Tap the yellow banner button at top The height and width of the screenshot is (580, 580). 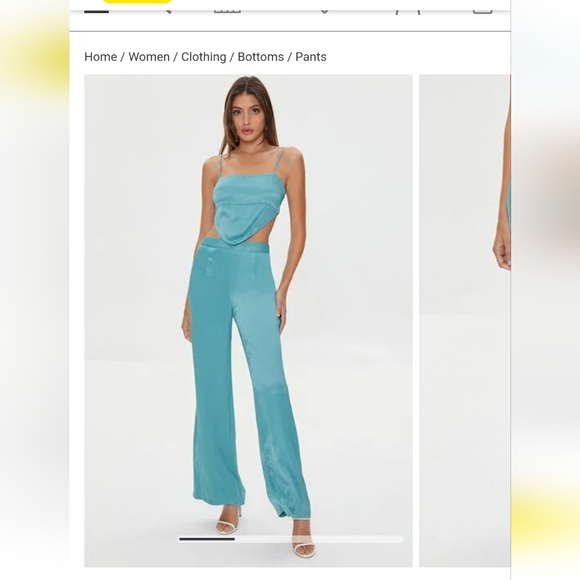point(137,1)
